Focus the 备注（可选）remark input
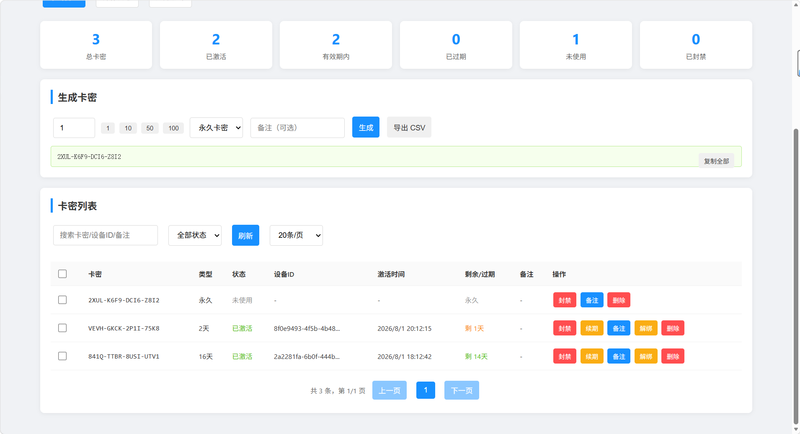The height and width of the screenshot is (434, 800). point(297,127)
